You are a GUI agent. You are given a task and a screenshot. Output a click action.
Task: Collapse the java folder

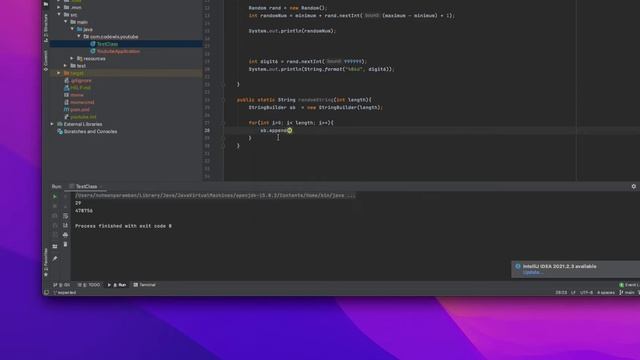pyautogui.click(x=72, y=29)
